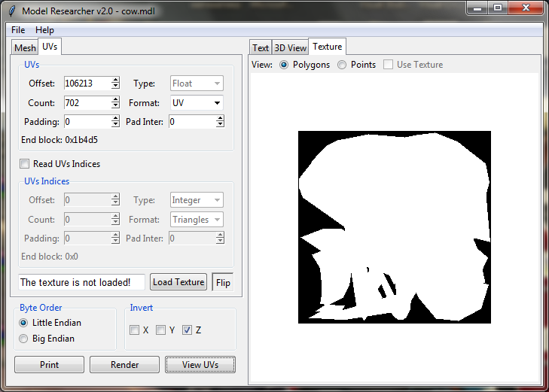Increase UVs Offset with up arrow

tap(115, 80)
